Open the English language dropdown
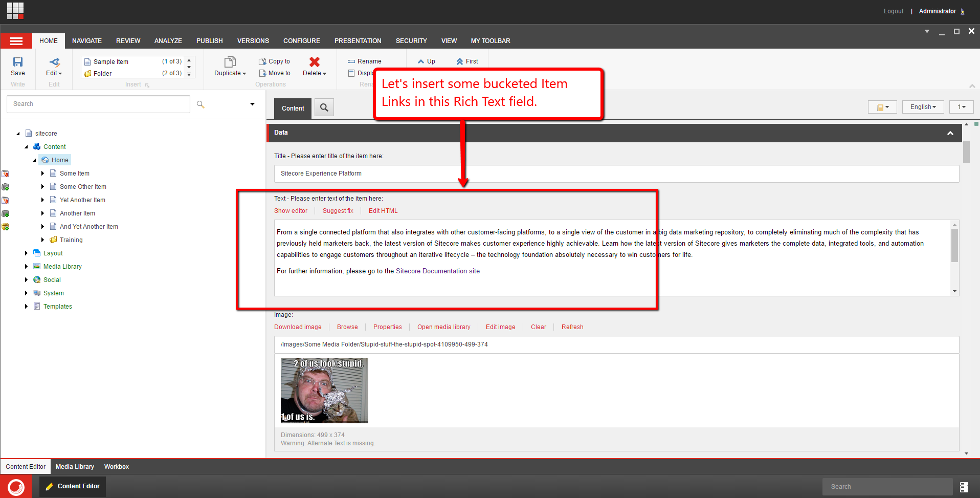Image resolution: width=980 pixels, height=498 pixels. pos(923,107)
